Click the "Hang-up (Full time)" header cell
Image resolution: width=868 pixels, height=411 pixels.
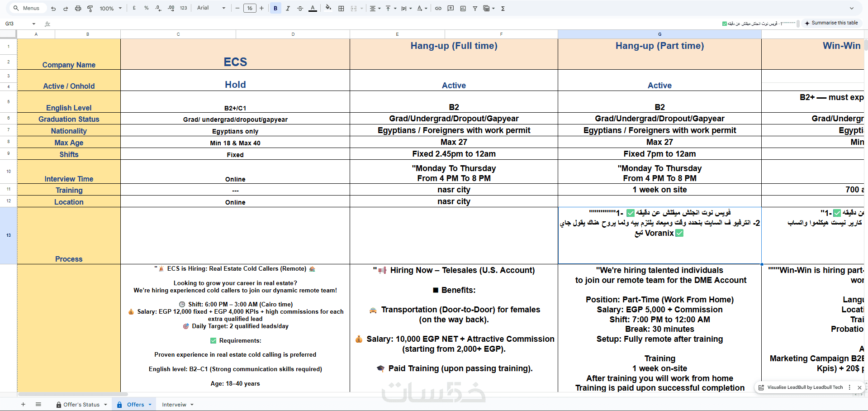pyautogui.click(x=454, y=54)
